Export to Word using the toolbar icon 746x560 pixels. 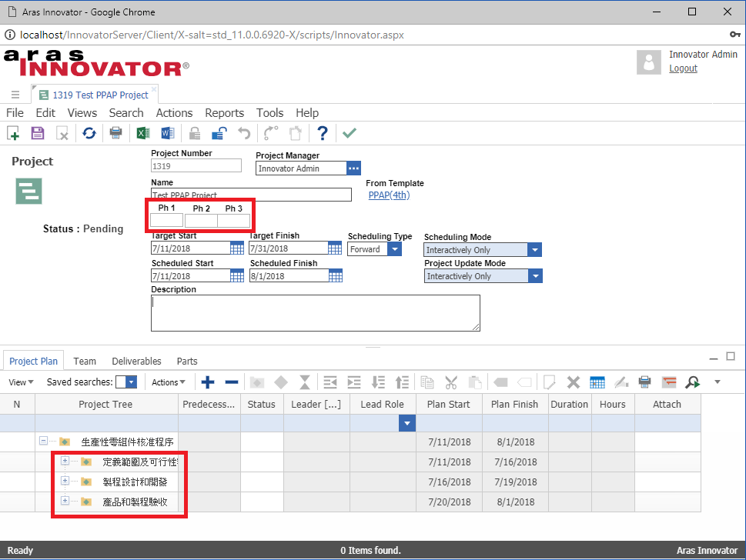point(168,133)
